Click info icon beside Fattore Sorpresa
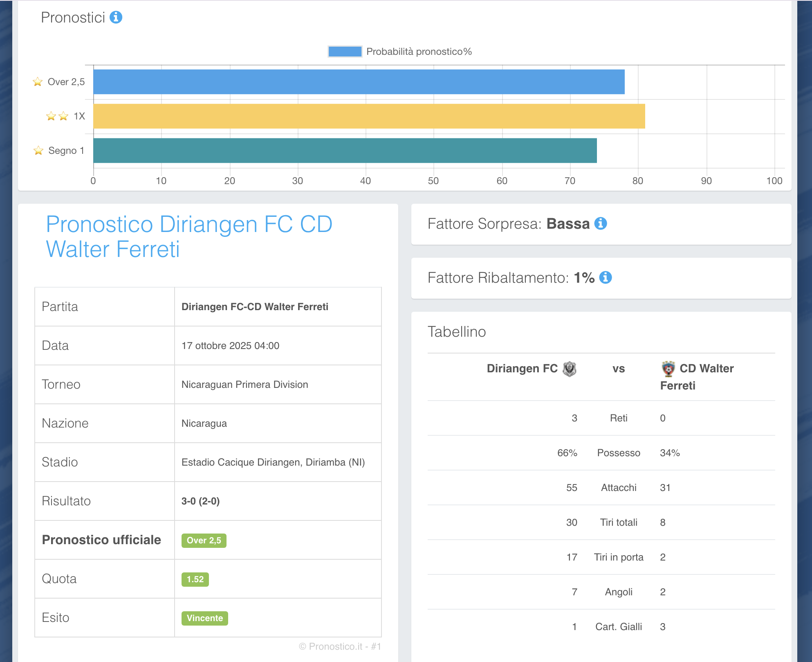Viewport: 812px width, 662px height. pos(600,223)
